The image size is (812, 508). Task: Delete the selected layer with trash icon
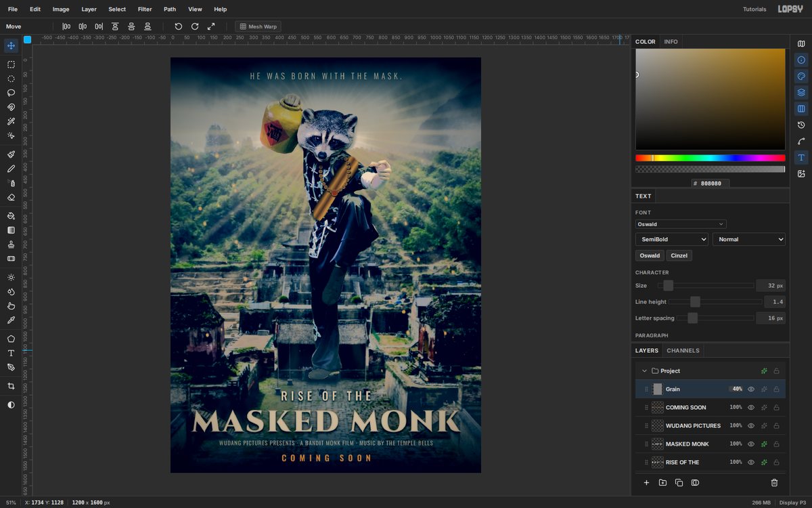coord(775,483)
